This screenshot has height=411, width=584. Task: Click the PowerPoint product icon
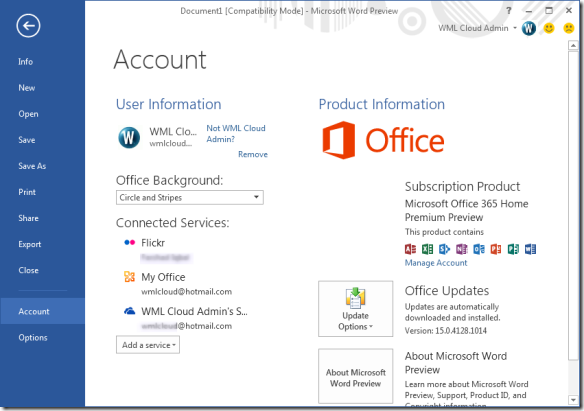(496, 249)
